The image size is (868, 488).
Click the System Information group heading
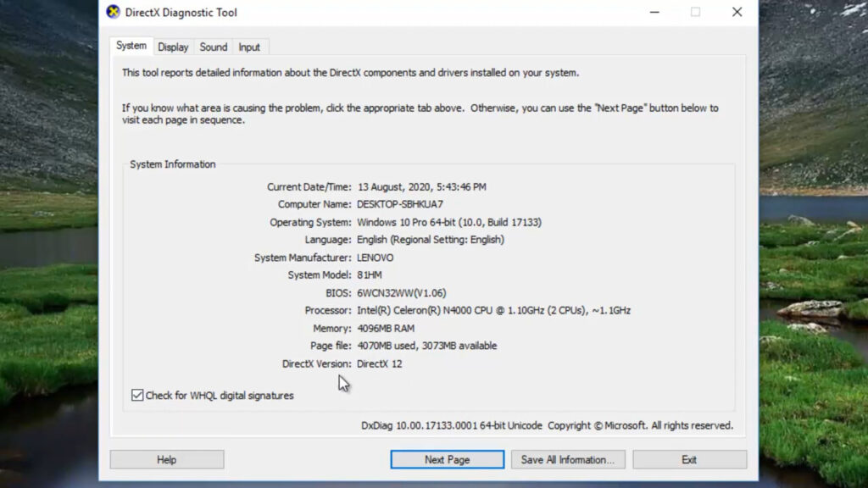pos(171,164)
